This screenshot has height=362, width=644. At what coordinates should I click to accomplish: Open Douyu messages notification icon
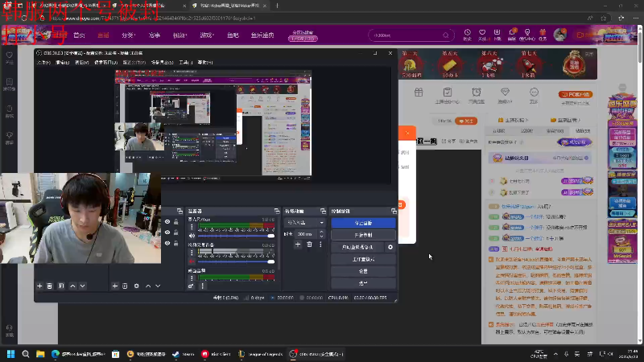click(x=512, y=35)
